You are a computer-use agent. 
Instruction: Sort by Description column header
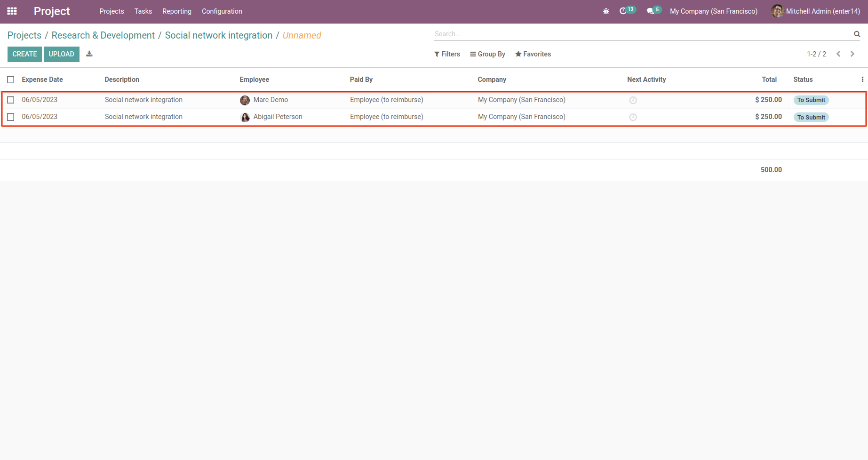[x=122, y=79]
